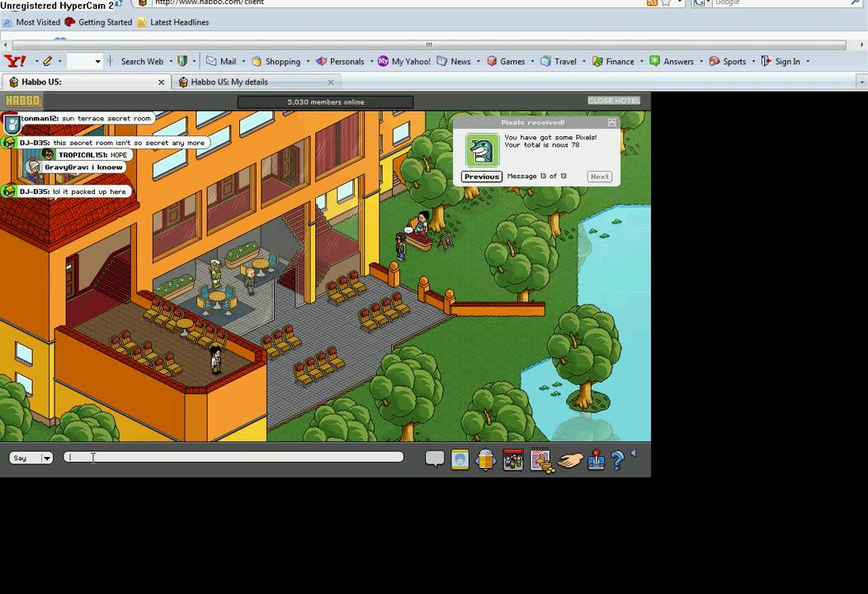The width and height of the screenshot is (868, 594).
Task: Open the Yahoo logo dropdown arrow
Action: [x=36, y=61]
